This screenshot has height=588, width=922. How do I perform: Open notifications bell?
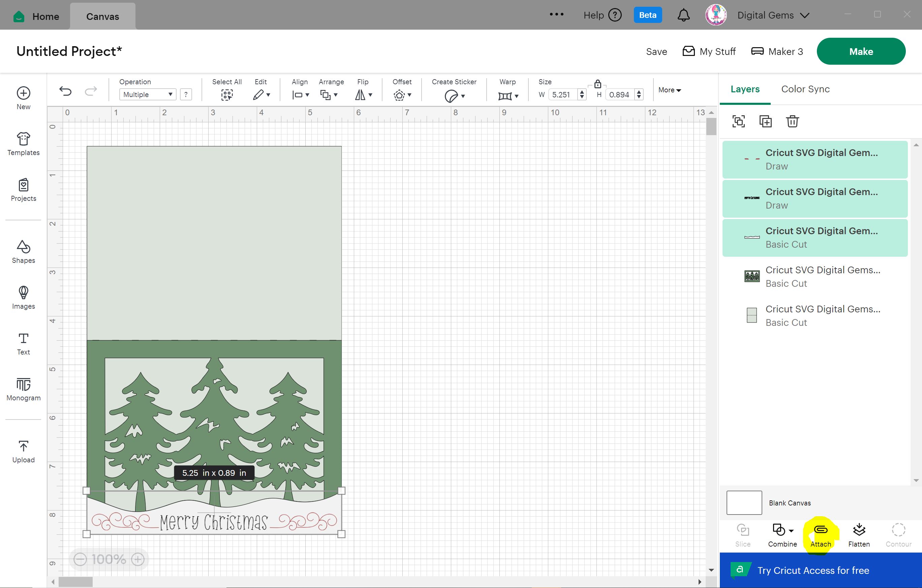[683, 15]
